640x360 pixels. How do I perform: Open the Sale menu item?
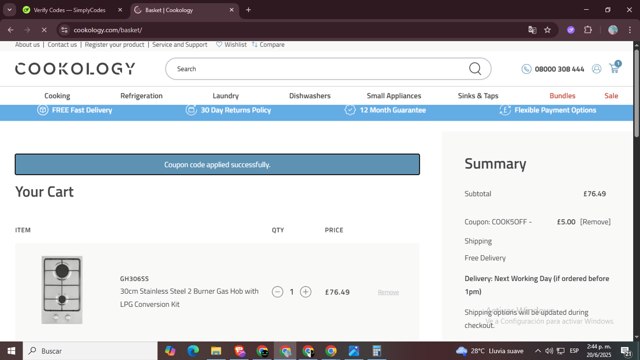pyautogui.click(x=611, y=96)
